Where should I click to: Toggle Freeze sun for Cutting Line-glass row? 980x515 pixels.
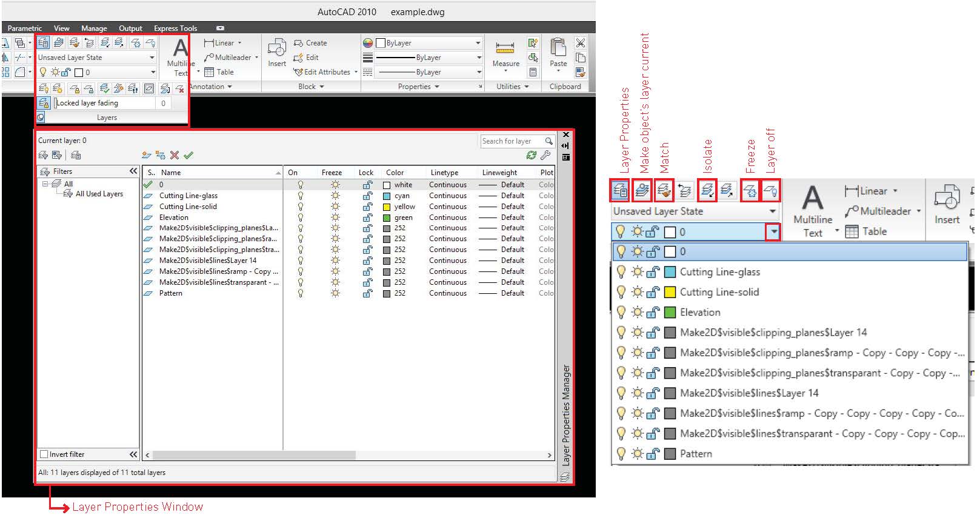point(335,196)
